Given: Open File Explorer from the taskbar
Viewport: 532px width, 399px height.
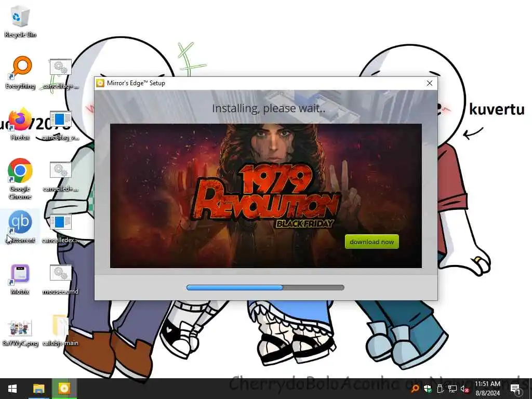Looking at the screenshot, I should [x=38, y=389].
